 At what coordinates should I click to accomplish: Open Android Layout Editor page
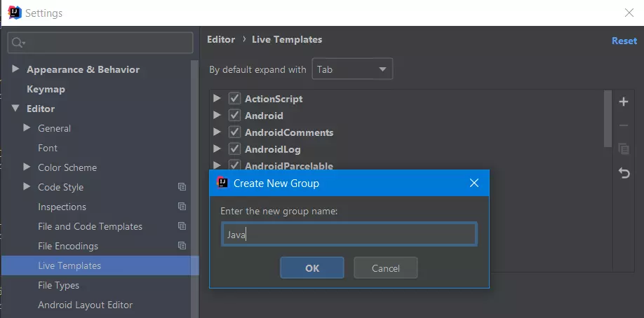(85, 305)
